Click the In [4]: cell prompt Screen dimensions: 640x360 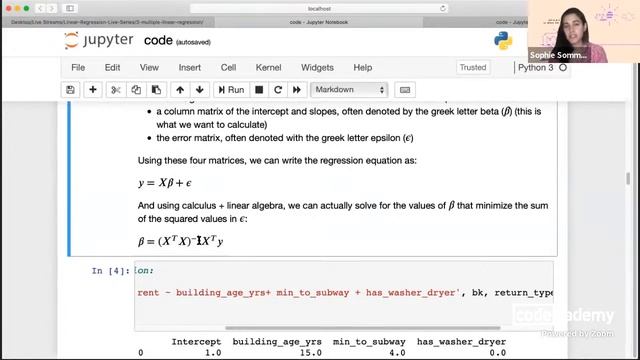click(x=111, y=271)
